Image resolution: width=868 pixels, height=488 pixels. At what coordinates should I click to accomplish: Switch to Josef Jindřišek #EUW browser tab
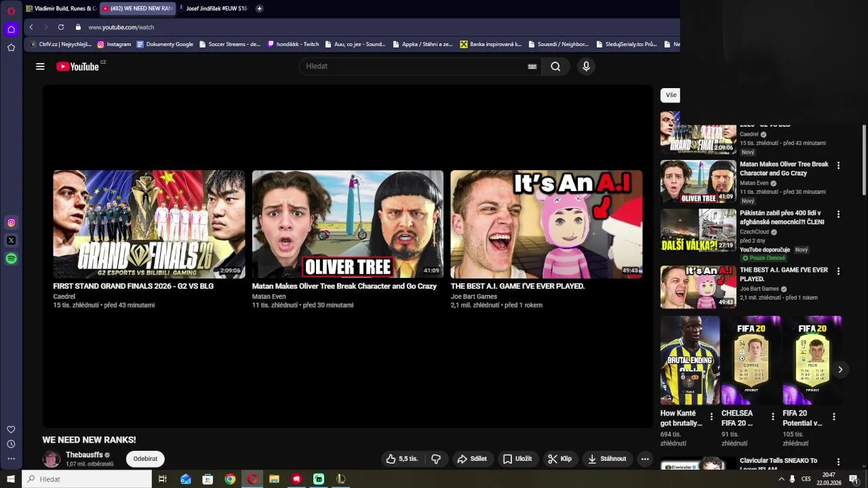coord(214,9)
